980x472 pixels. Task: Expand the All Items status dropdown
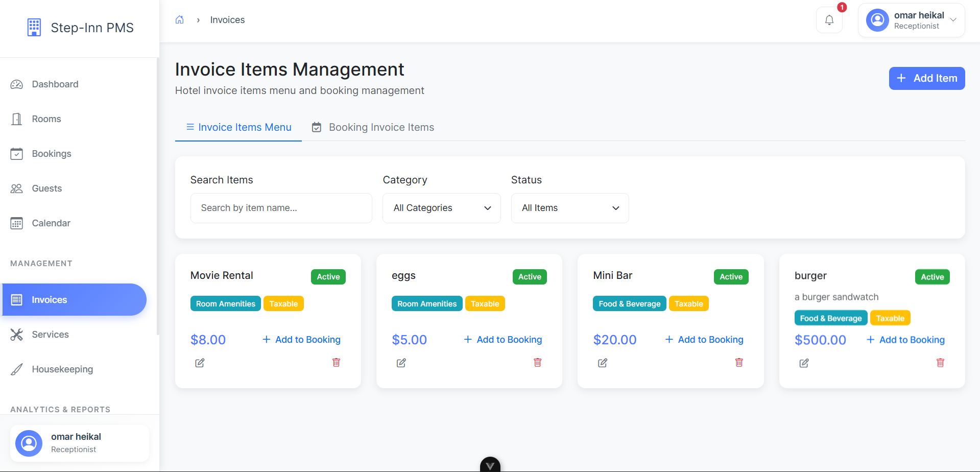pos(569,208)
